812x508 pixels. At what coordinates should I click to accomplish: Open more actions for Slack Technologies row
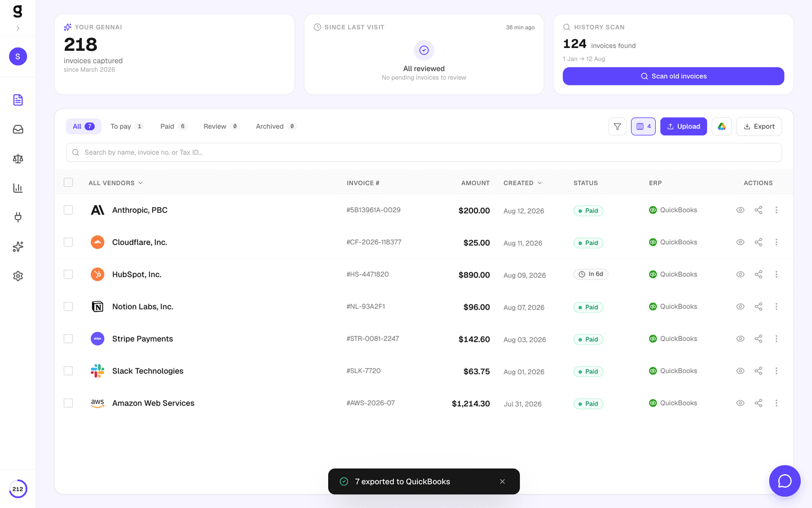pos(776,371)
